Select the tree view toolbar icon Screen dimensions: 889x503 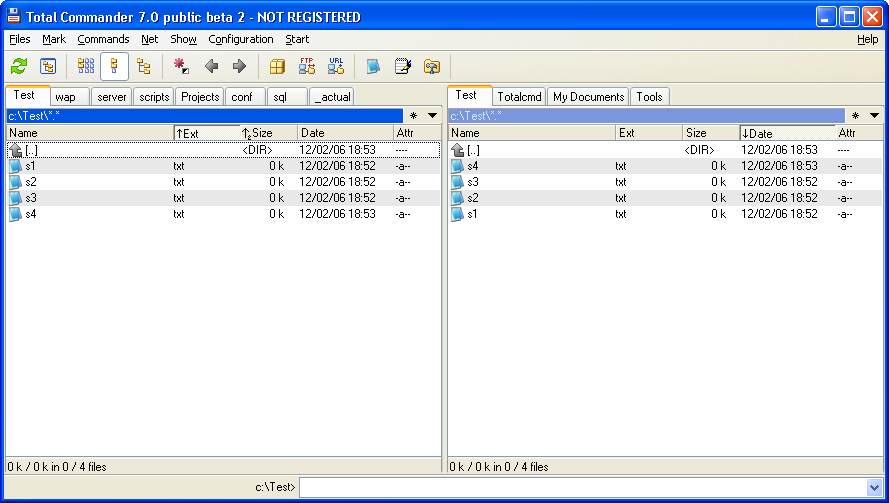pyautogui.click(x=143, y=66)
